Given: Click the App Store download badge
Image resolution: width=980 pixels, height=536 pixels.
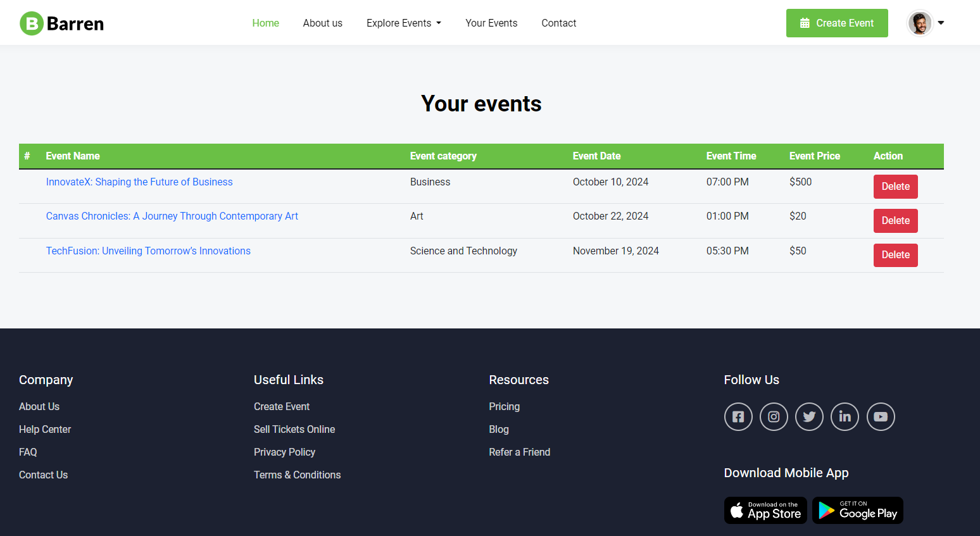Looking at the screenshot, I should 765,510.
